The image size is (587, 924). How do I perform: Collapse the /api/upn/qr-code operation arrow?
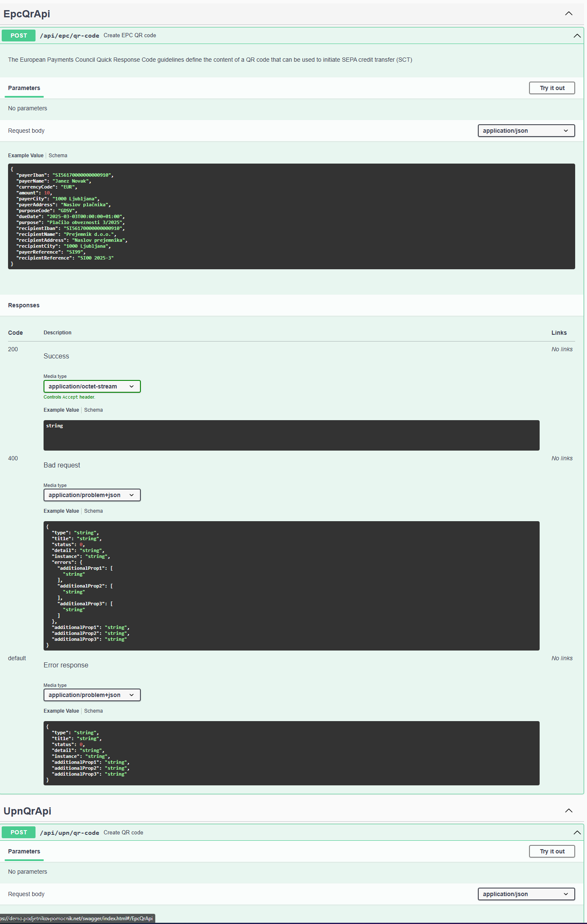(x=577, y=833)
